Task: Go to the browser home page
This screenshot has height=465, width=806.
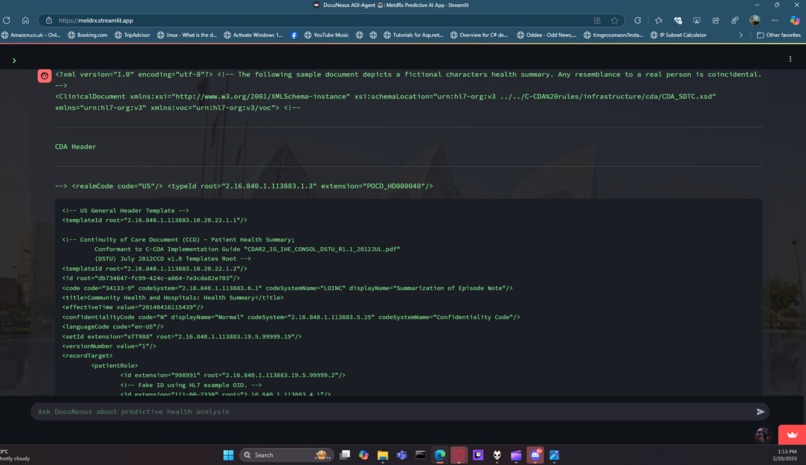Action: [x=25, y=21]
